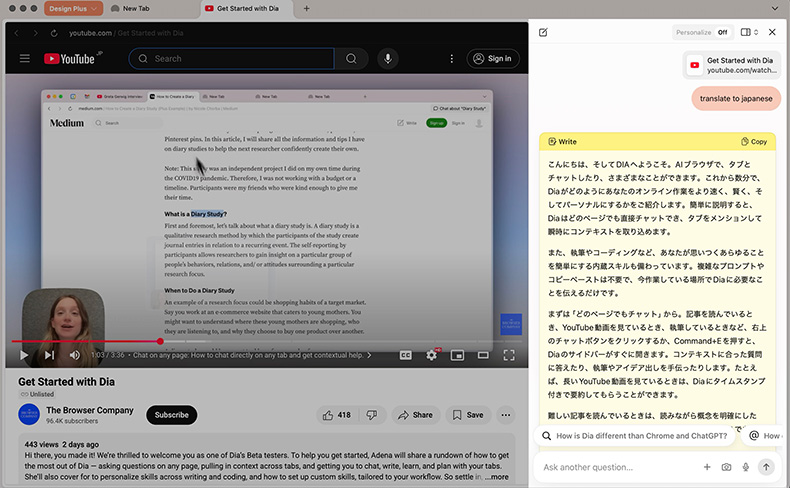The height and width of the screenshot is (488, 790).
Task: Copy the translated Japanese response
Action: [x=754, y=142]
